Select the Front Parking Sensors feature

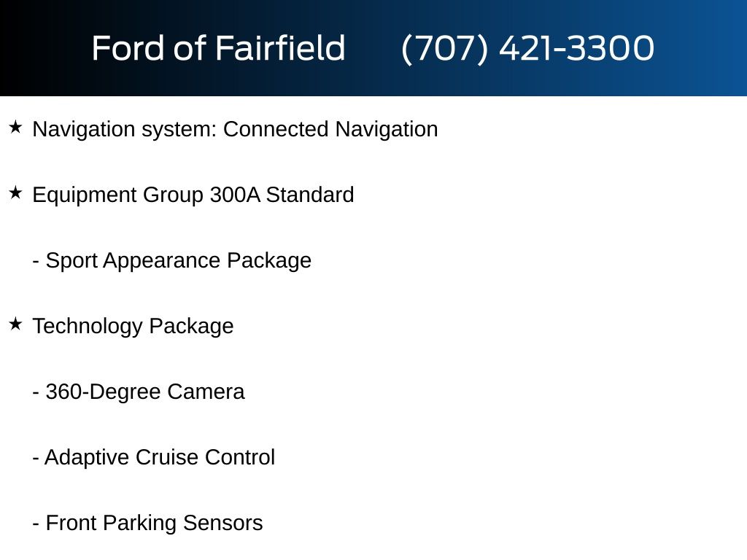[x=154, y=524]
